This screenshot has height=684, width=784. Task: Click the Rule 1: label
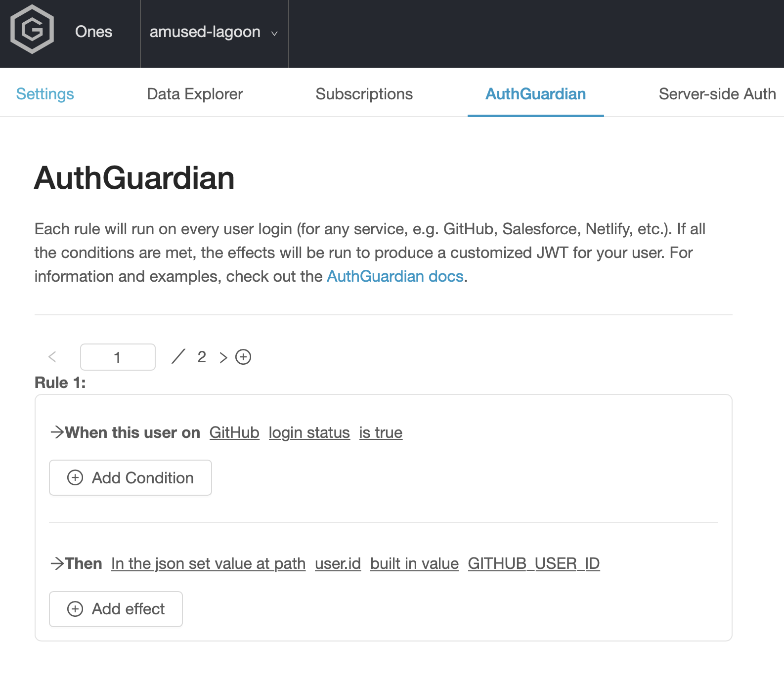[x=60, y=383]
